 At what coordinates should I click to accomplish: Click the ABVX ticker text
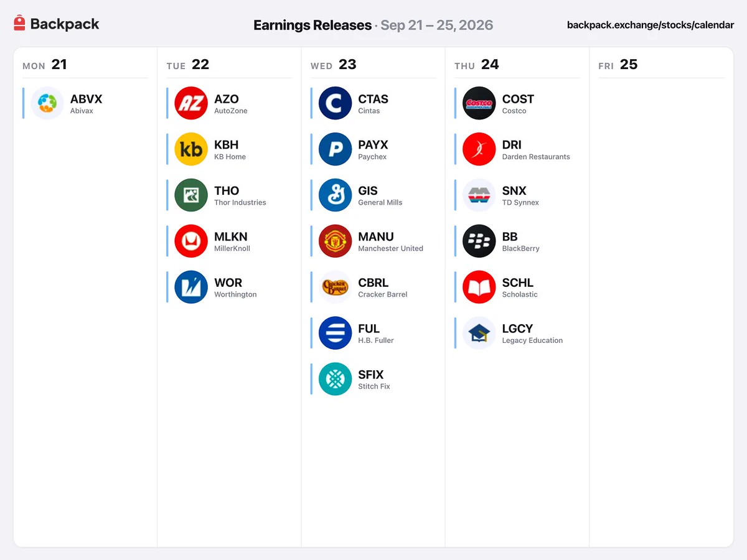coord(87,99)
